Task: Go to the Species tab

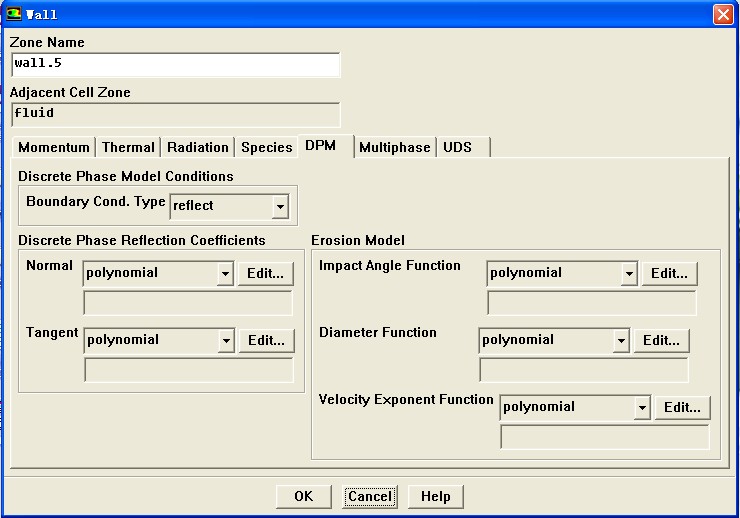Action: [x=266, y=147]
